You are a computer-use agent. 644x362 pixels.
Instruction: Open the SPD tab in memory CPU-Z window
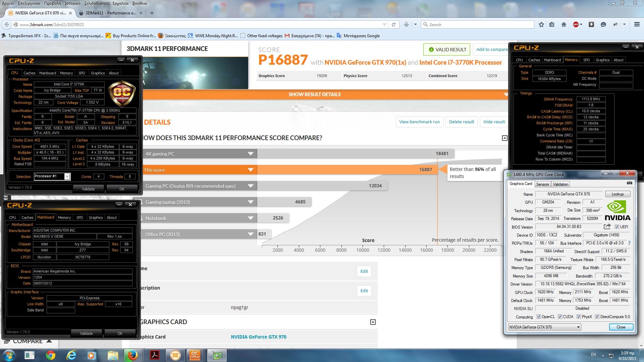pyautogui.click(x=586, y=60)
